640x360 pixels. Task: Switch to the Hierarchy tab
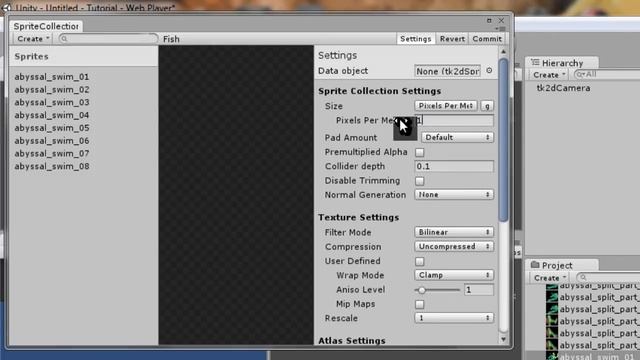click(562, 63)
